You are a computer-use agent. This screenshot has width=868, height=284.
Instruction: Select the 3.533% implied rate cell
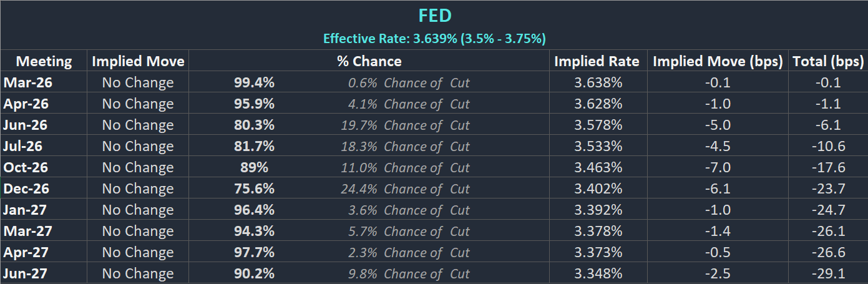pyautogui.click(x=598, y=146)
